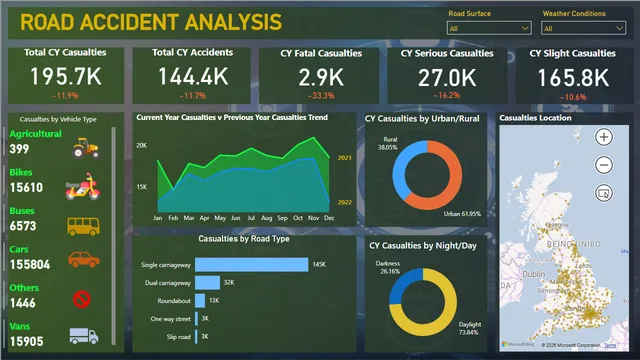Click the Terms link on the map
The height and width of the screenshot is (360, 640).
coord(610,345)
